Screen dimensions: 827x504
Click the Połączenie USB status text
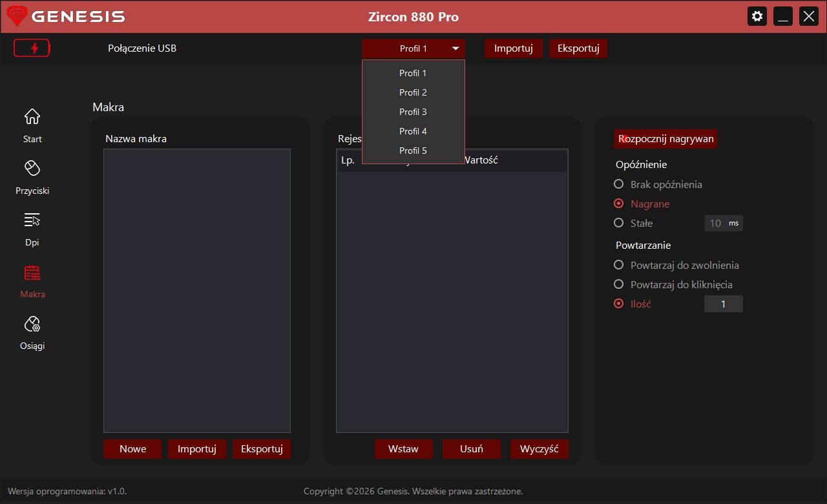pyautogui.click(x=142, y=48)
